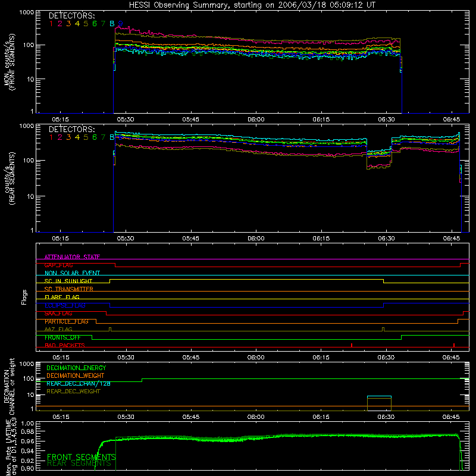The height and width of the screenshot is (476, 476).
Task: Click the 1000 tick on front segments axis
Action: coord(27,12)
